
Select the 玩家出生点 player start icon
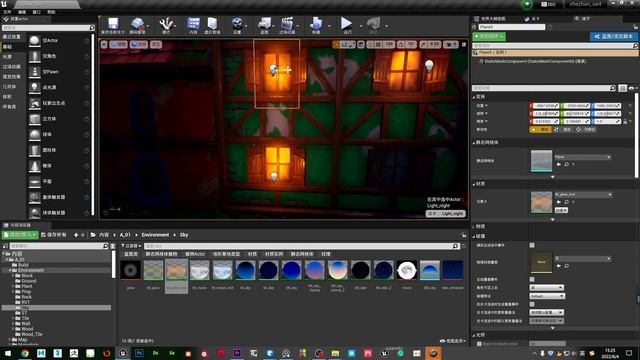click(35, 103)
